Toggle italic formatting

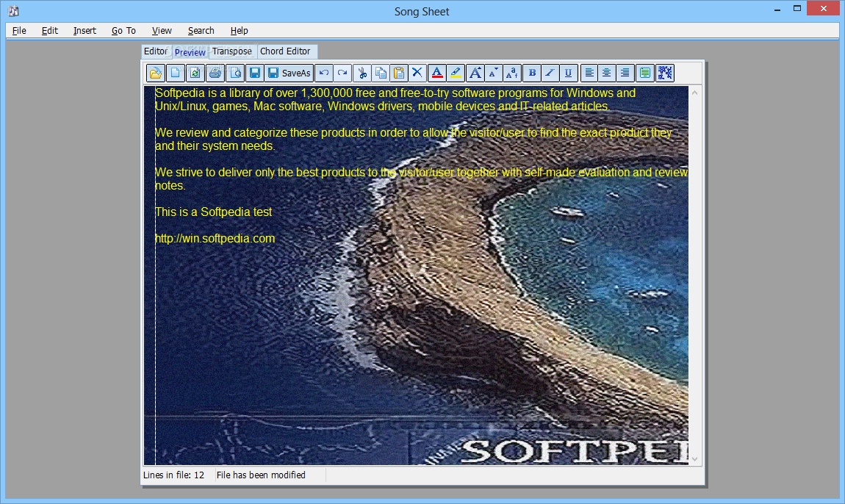coord(550,73)
